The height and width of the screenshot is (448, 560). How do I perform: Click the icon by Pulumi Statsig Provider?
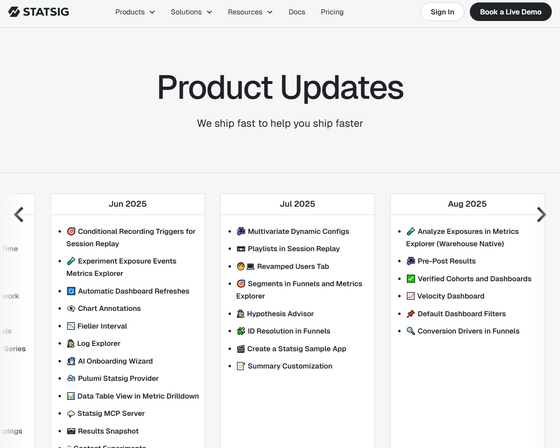tap(71, 378)
